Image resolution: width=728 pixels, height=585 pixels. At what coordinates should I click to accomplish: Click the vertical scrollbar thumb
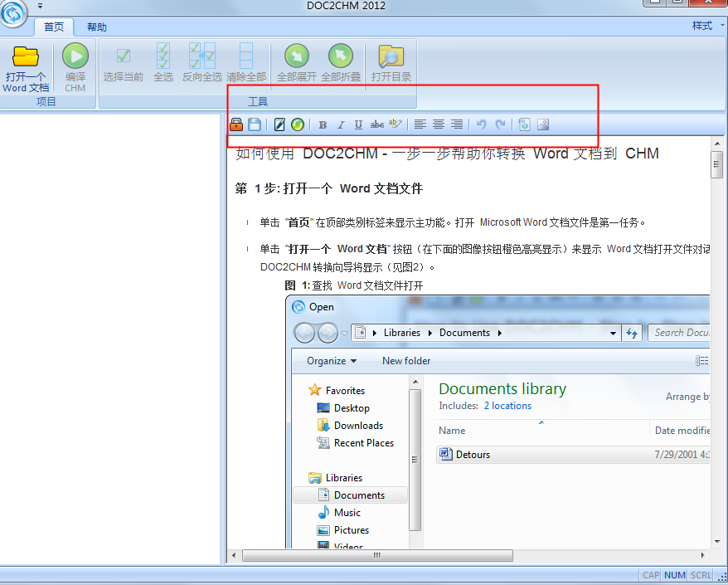[x=717, y=164]
